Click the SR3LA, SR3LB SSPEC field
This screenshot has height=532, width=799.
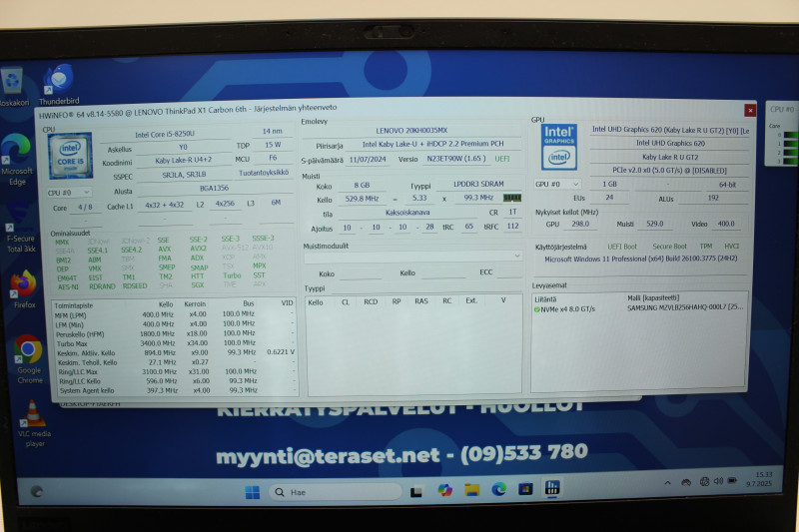coord(184,175)
